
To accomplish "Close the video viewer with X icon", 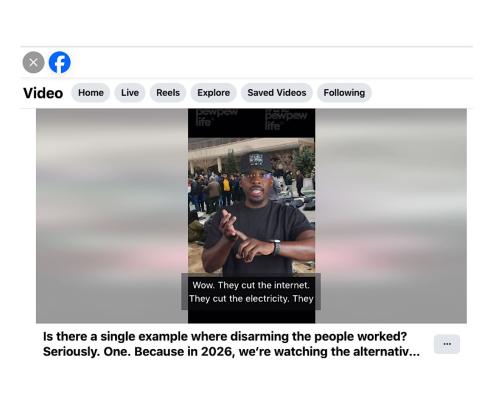I will click(33, 62).
